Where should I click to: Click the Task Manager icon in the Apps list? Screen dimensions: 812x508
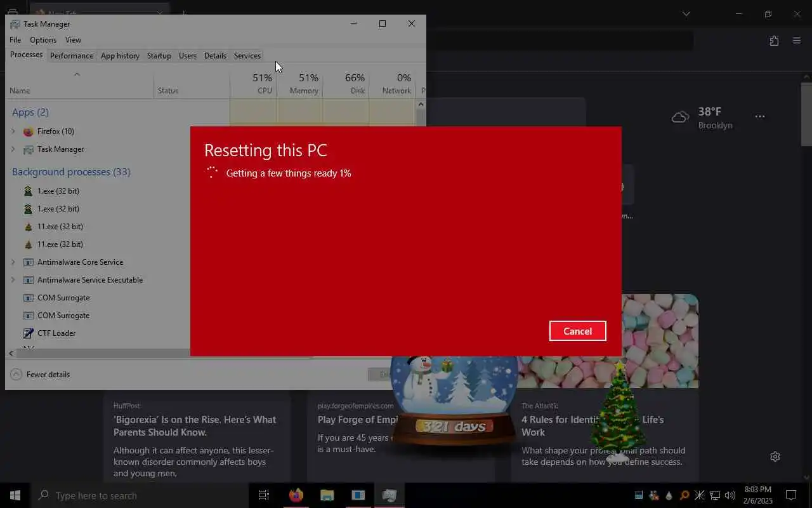(x=28, y=149)
